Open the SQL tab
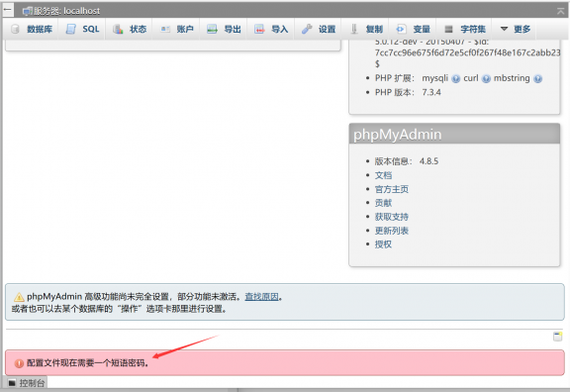This screenshot has height=392, width=570. [x=83, y=29]
